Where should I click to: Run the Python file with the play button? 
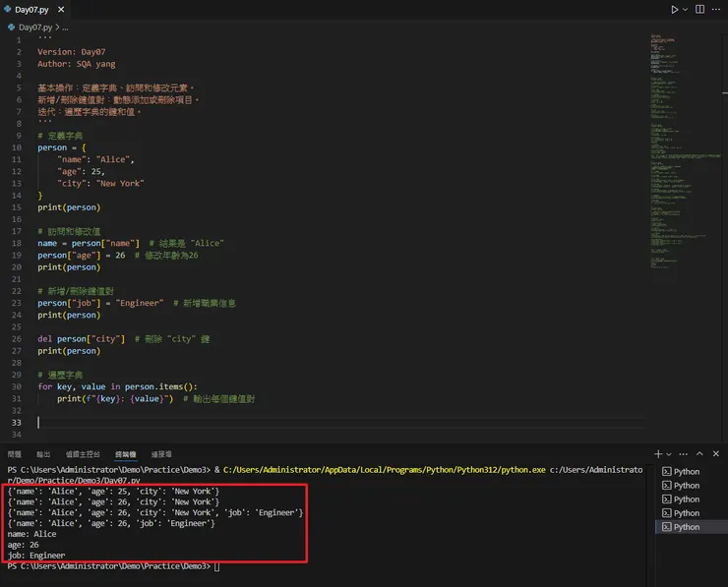(x=674, y=9)
